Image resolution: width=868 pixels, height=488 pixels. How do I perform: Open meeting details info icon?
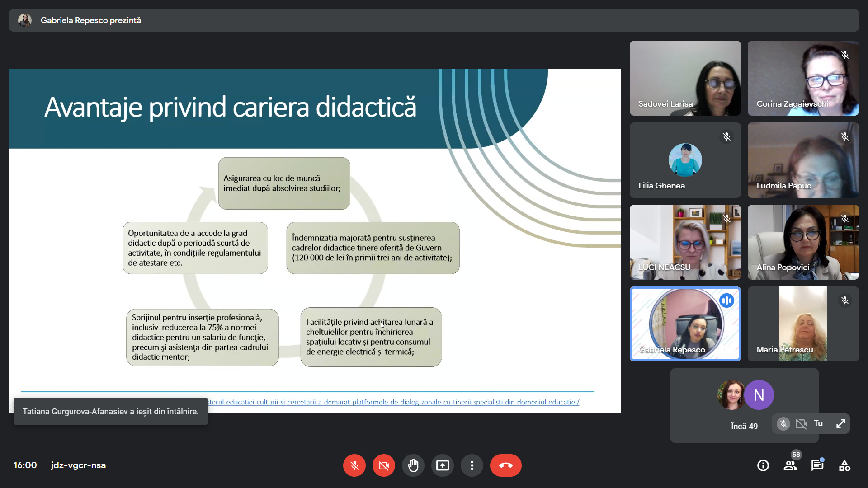click(763, 465)
